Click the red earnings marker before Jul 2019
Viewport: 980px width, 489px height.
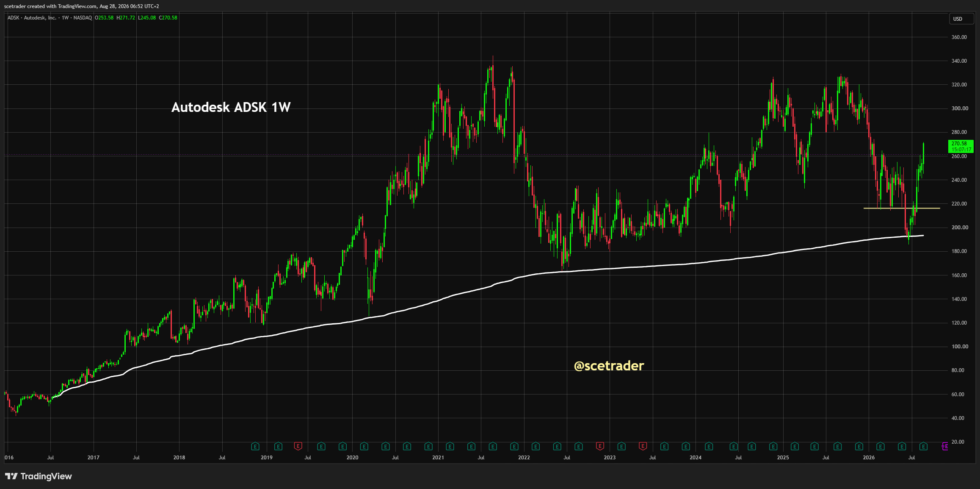pos(298,446)
